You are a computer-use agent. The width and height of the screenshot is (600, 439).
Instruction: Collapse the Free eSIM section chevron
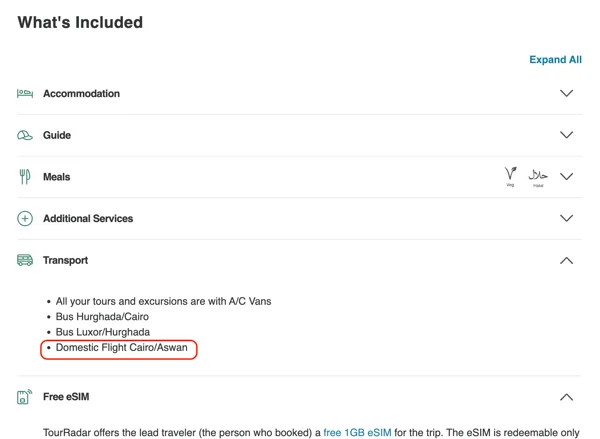point(566,397)
